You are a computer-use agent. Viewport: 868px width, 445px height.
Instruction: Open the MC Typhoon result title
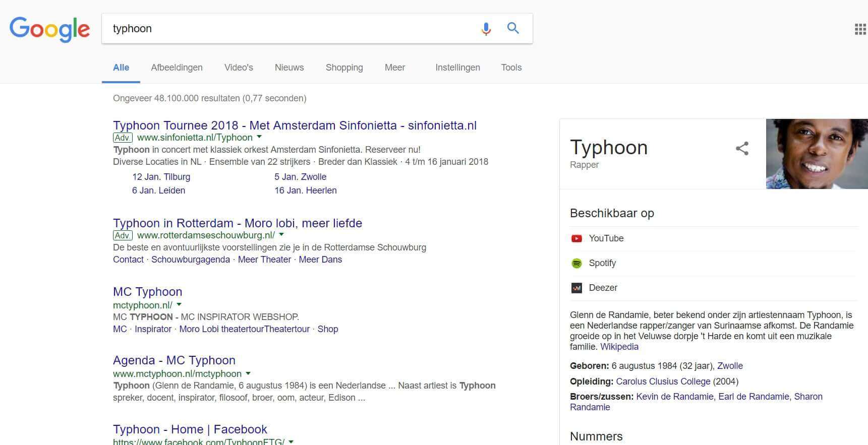coord(147,291)
